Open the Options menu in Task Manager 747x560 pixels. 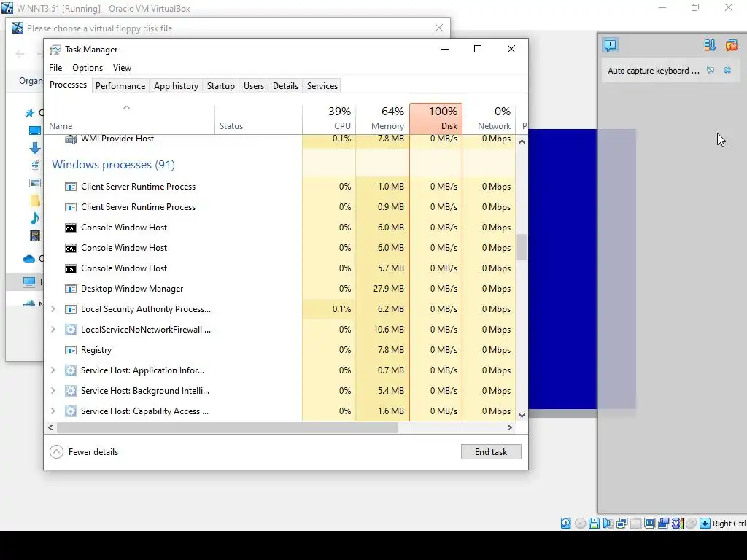click(88, 68)
